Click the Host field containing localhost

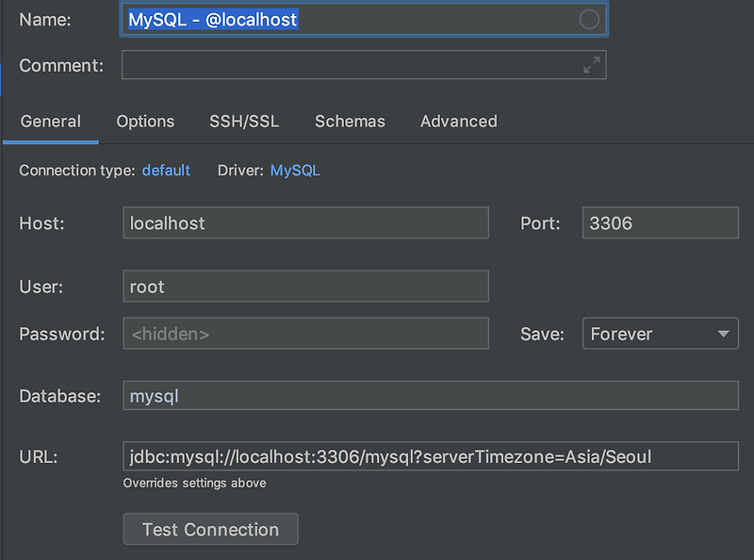(x=305, y=223)
